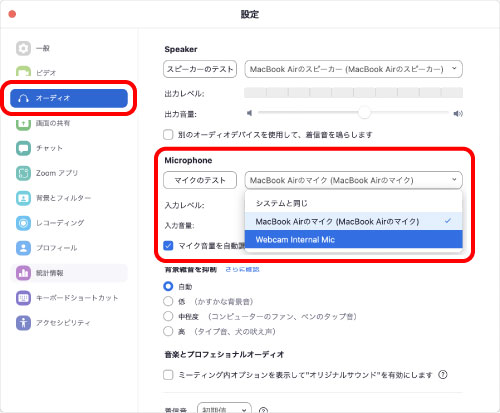Screen dimensions: 500x413
Task: Click the high-volume speaker icon
Action: 458,114
